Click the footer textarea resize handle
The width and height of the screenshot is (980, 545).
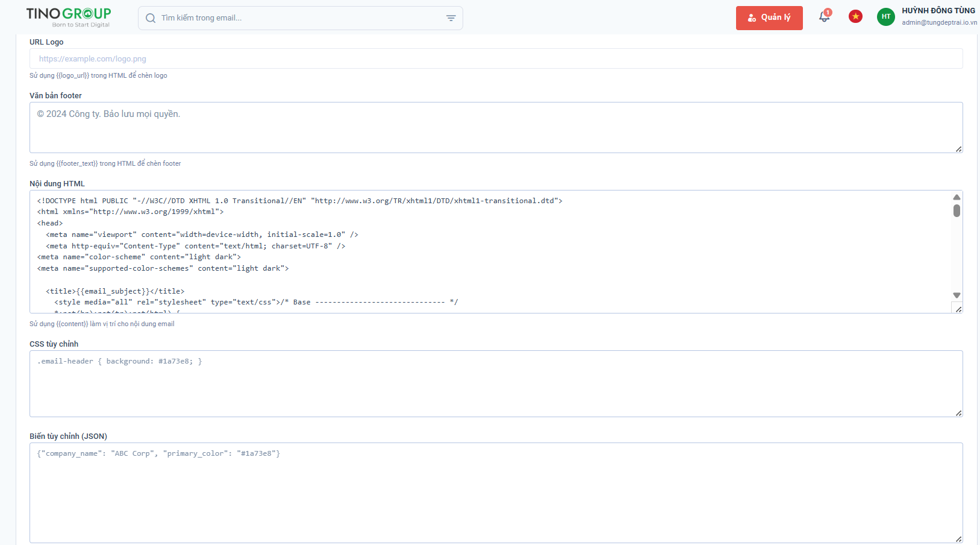[958, 149]
